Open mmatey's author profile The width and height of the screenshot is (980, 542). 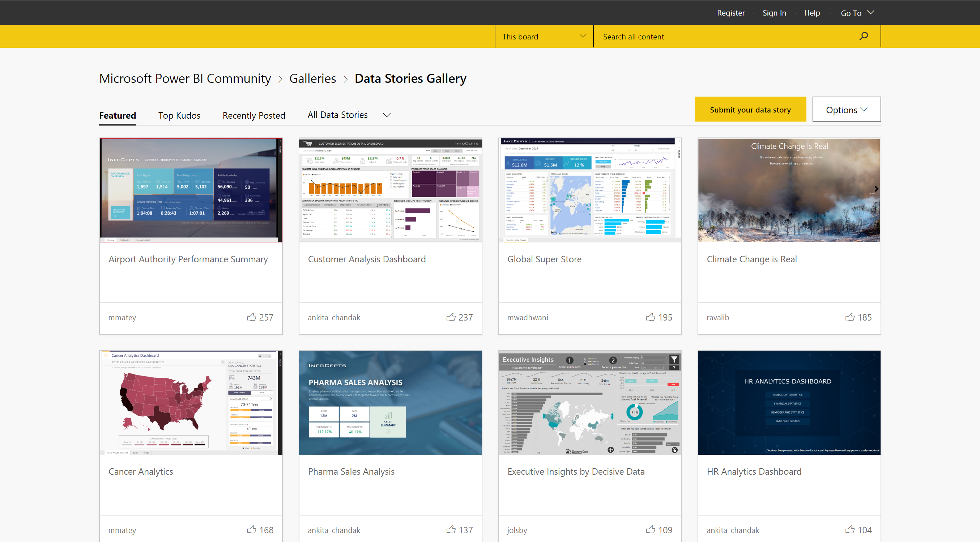[122, 317]
